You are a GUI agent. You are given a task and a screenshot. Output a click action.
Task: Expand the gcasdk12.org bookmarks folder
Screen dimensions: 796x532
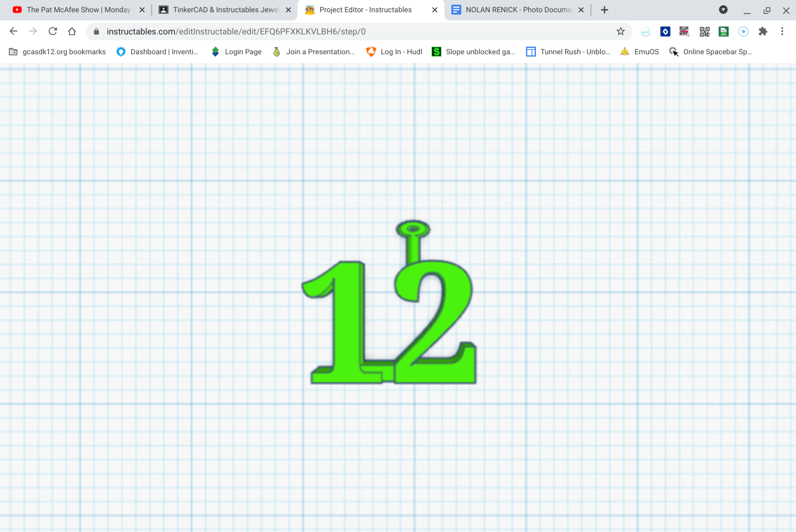(x=57, y=51)
